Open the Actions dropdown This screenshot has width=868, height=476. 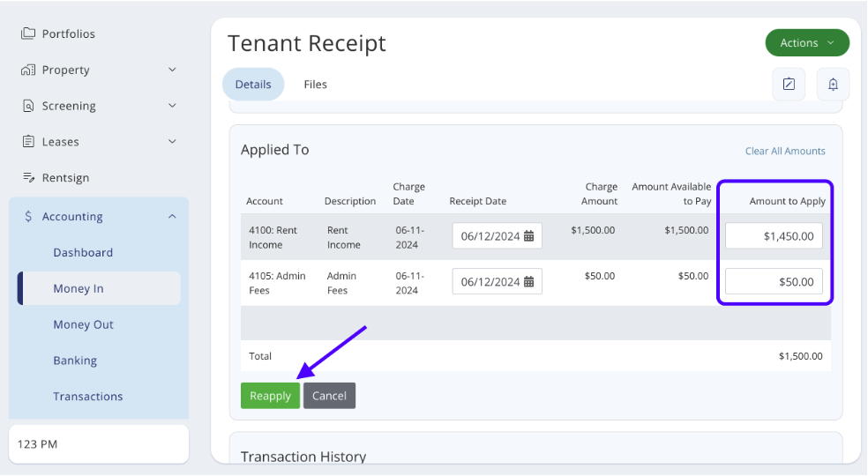(806, 43)
